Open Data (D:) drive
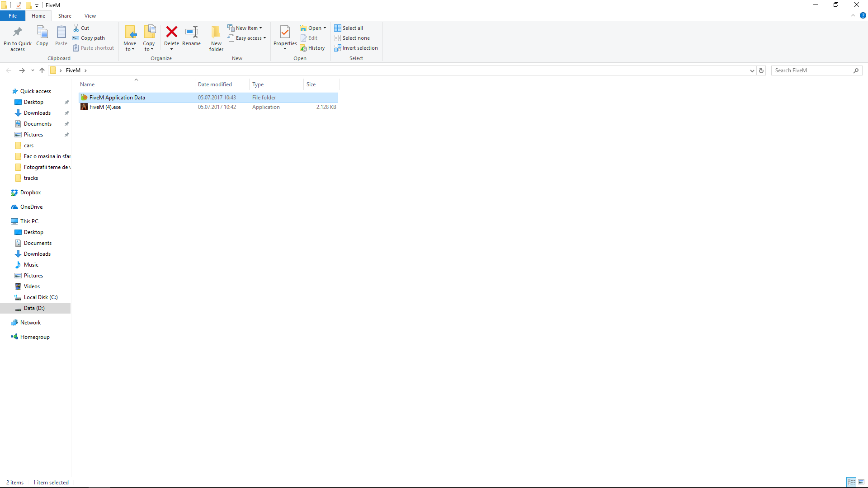868x488 pixels. [x=34, y=308]
